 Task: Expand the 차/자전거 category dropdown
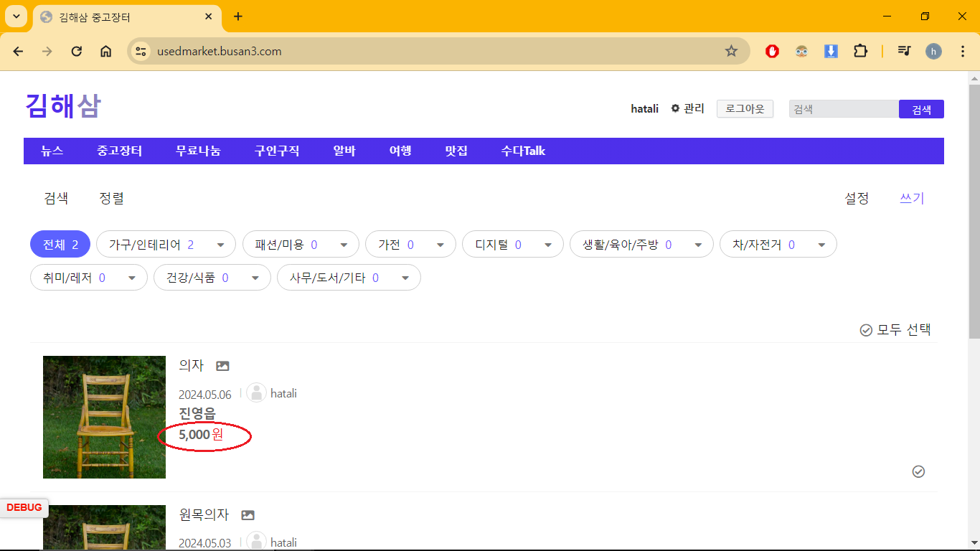tap(822, 245)
